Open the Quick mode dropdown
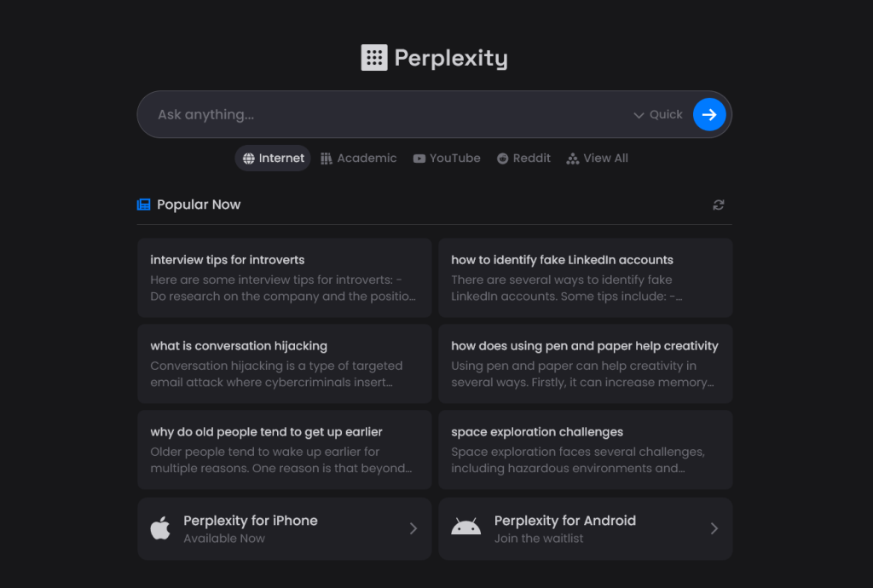The width and height of the screenshot is (873, 588). click(656, 114)
